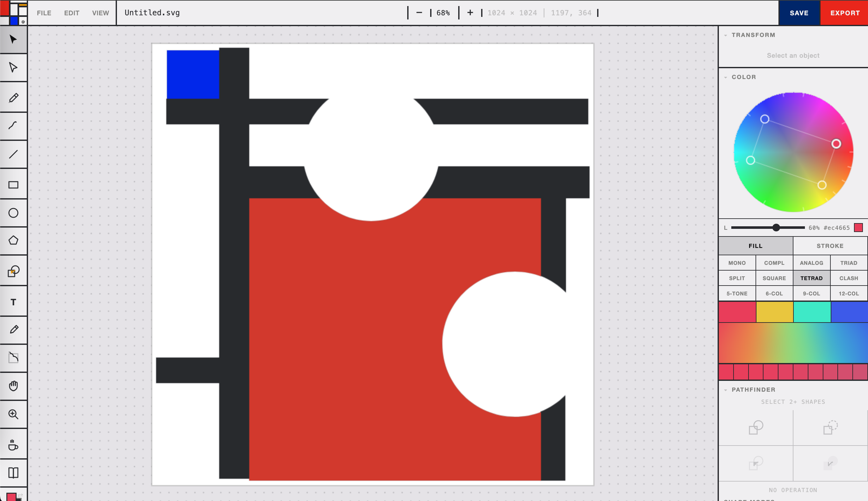
Task: Select the Polygon tool
Action: pos(13,241)
